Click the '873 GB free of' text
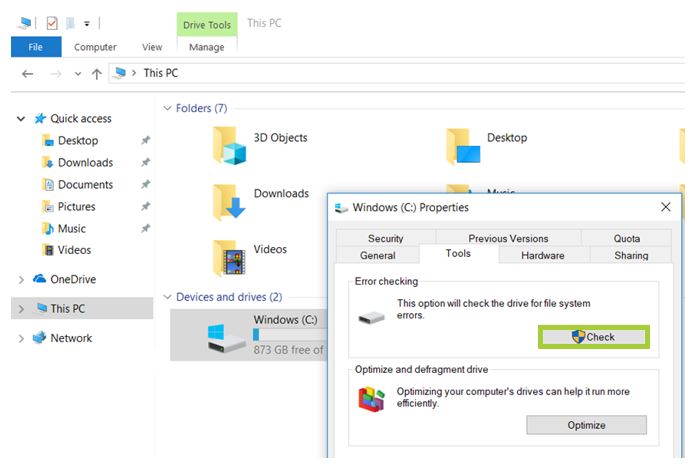697x469 pixels. [x=288, y=350]
